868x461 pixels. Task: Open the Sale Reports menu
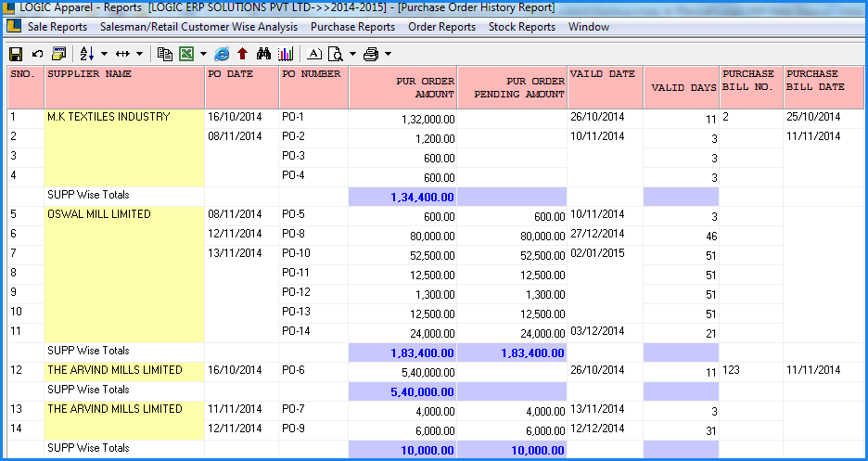point(57,27)
